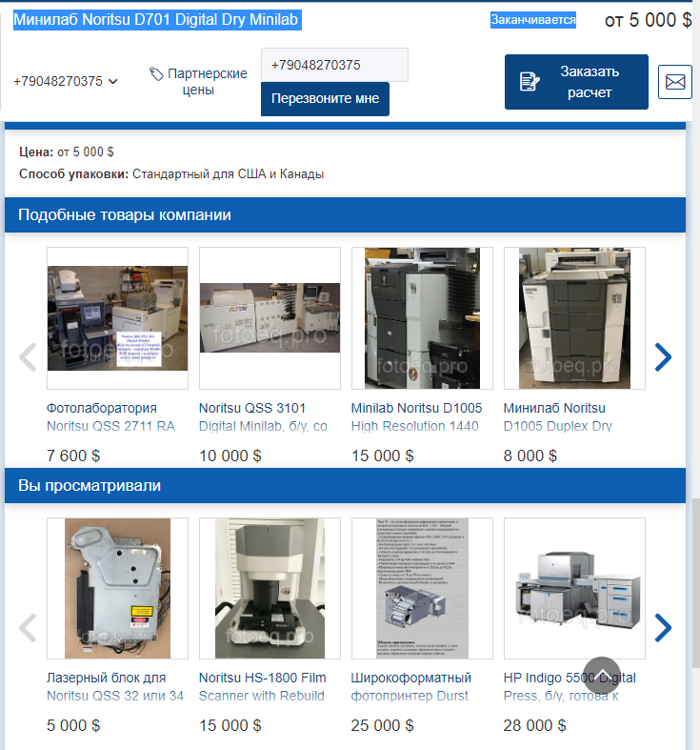Focus the phone number callback input field

334,65
